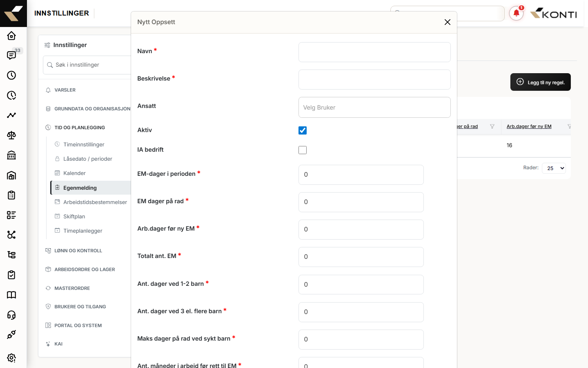Open the settings gear sidebar icon

click(x=11, y=358)
